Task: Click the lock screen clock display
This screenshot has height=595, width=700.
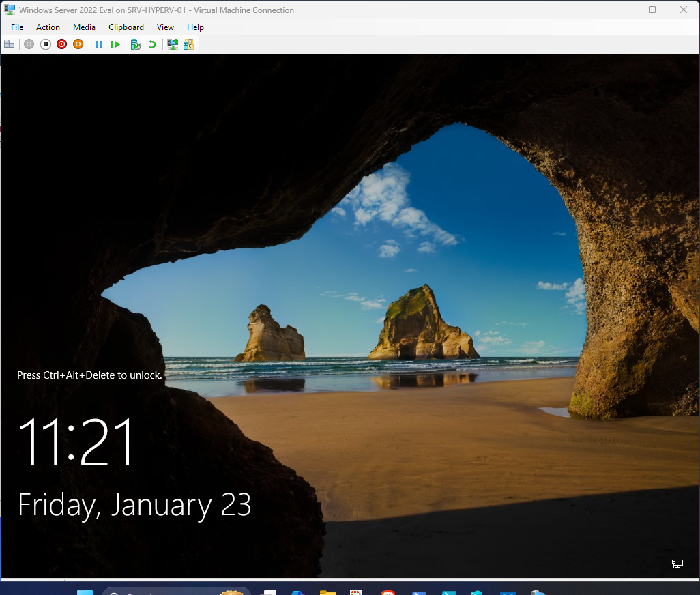Action: tap(76, 442)
